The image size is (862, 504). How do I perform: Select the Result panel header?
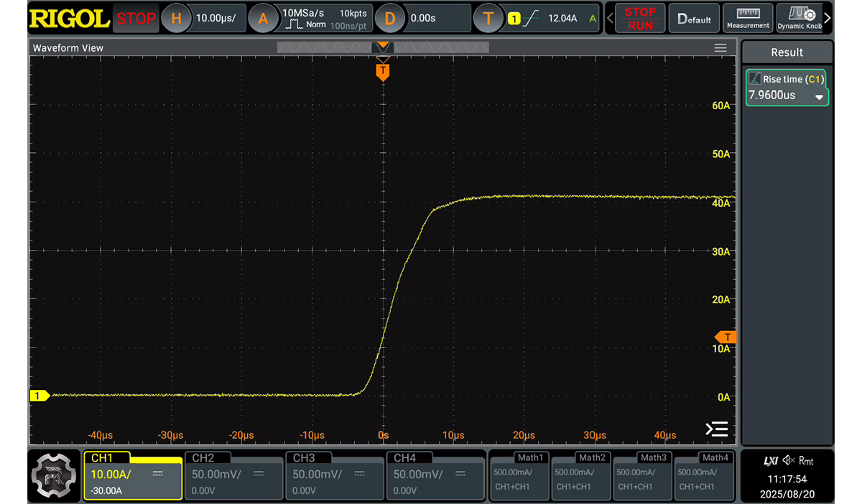click(x=787, y=52)
